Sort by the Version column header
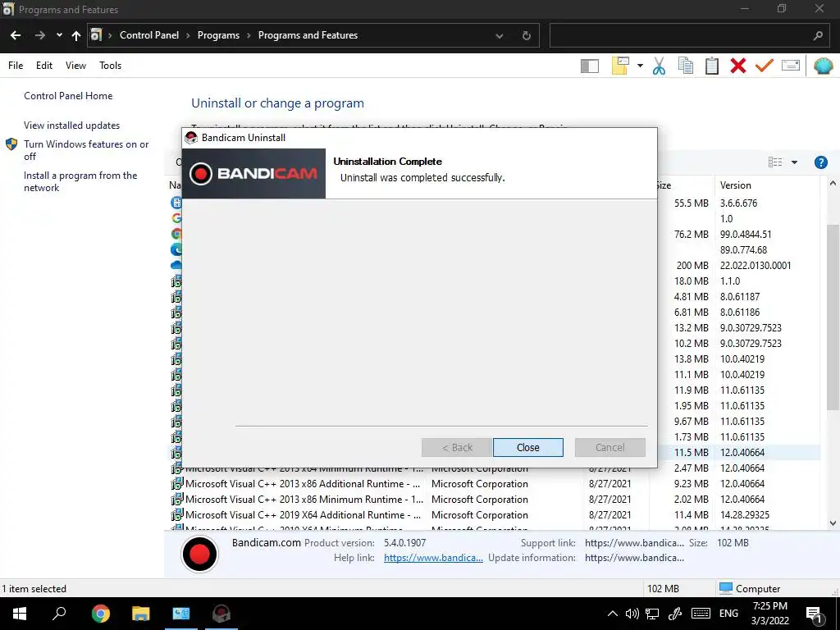Screen dimensions: 840x630 767,185
